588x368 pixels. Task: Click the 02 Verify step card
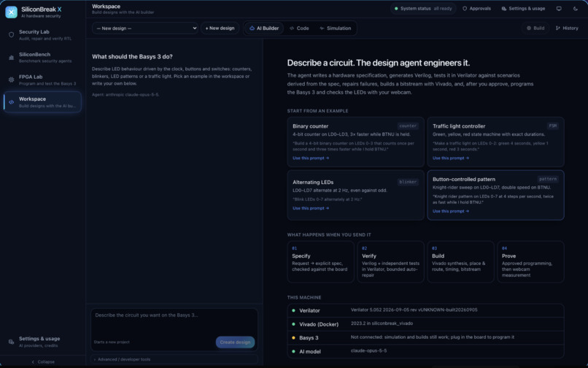point(390,261)
